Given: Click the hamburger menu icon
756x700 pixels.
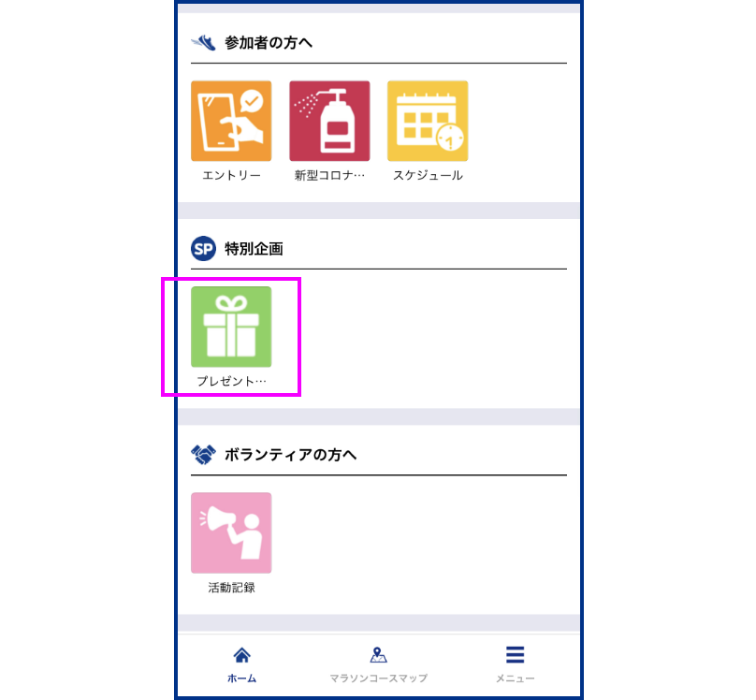Looking at the screenshot, I should tap(515, 655).
